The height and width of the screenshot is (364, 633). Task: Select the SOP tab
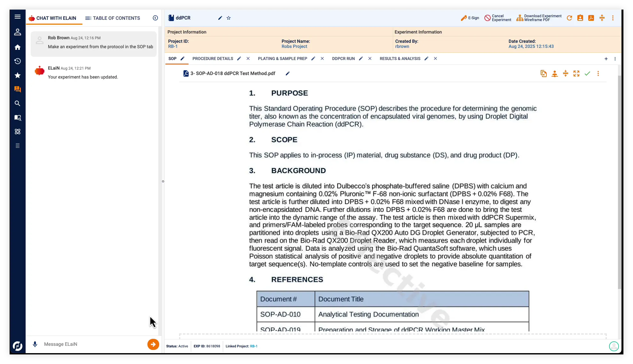point(172,58)
